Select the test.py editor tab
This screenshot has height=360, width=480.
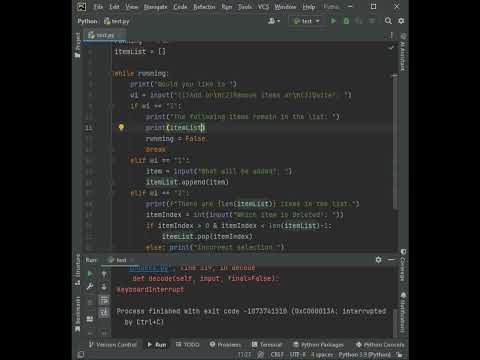pos(105,35)
